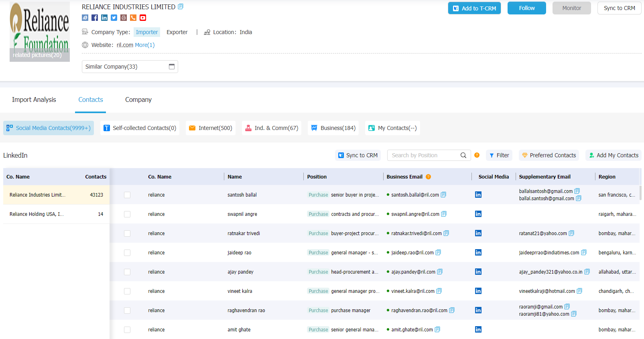The image size is (644, 339).
Task: Select the Importer company type tag
Action: click(x=147, y=32)
